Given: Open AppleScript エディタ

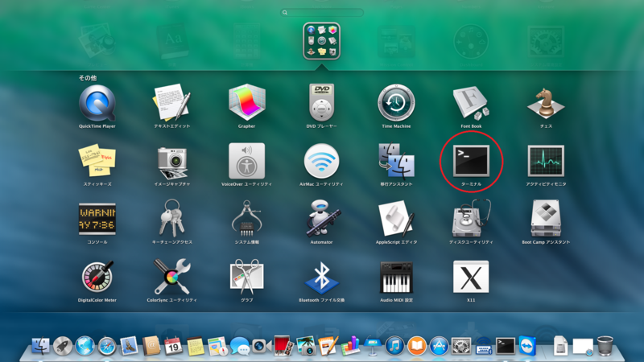Looking at the screenshot, I should pos(396,218).
